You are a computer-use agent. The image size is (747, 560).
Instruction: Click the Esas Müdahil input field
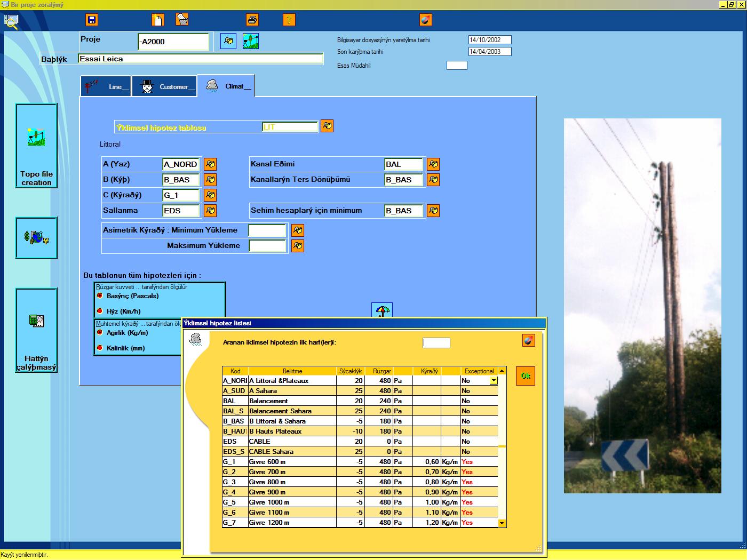click(457, 65)
